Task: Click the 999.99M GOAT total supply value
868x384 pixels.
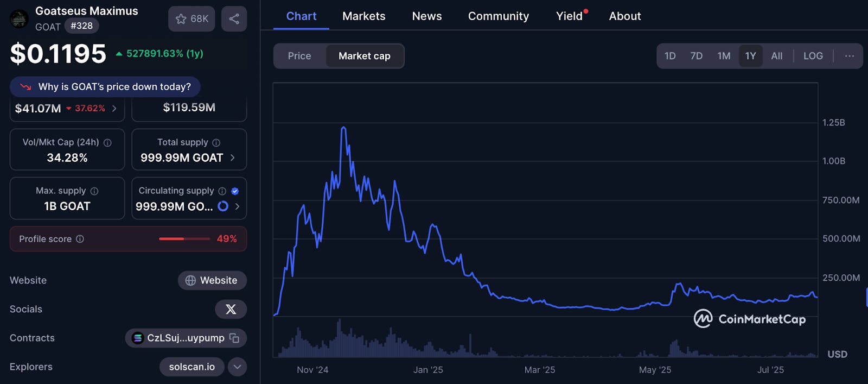Action: (182, 158)
